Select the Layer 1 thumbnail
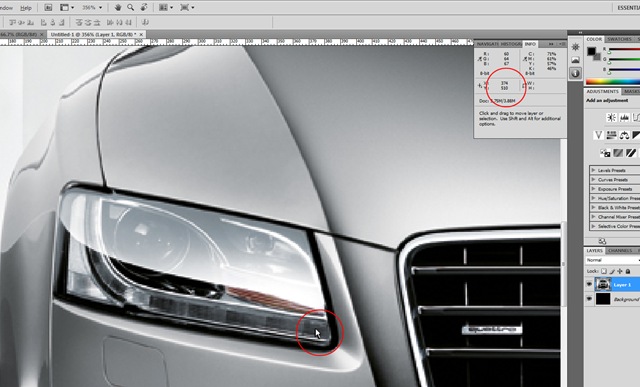 pos(602,284)
